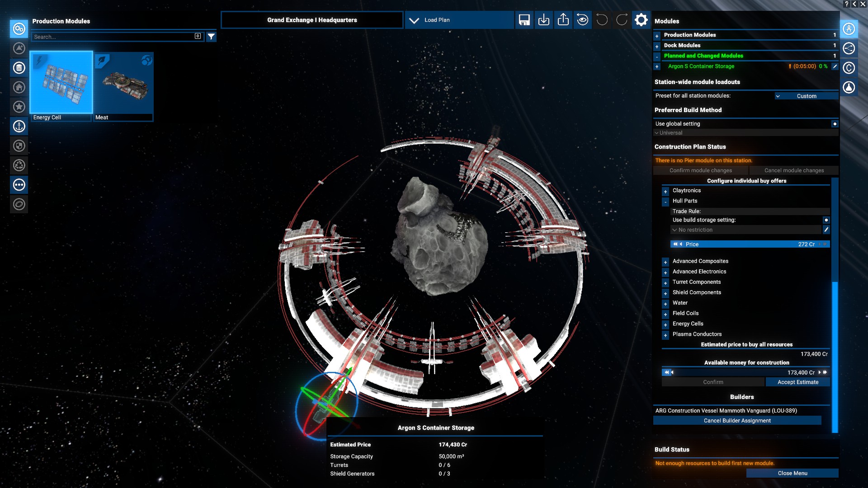Expand the Advanced Composites buy offer

665,262
